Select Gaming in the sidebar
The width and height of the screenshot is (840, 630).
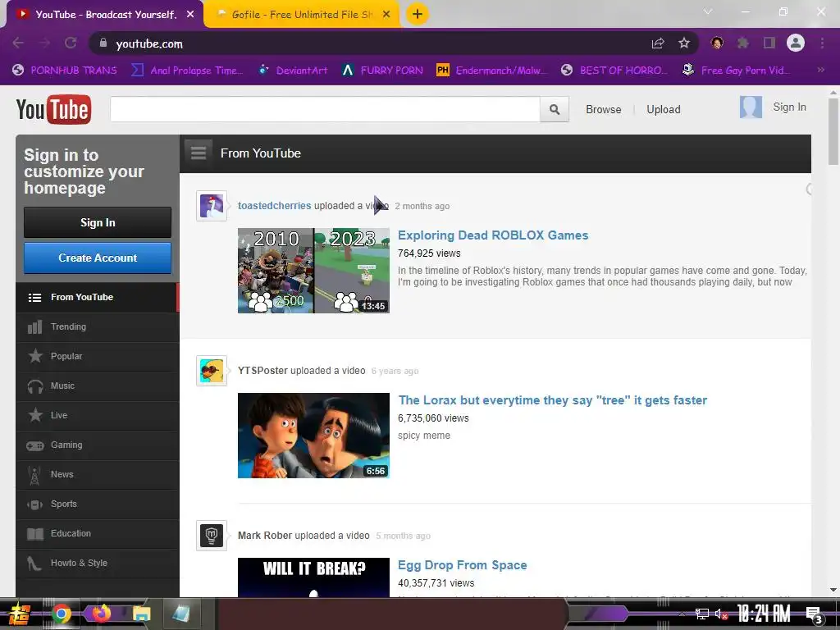[x=98, y=445]
